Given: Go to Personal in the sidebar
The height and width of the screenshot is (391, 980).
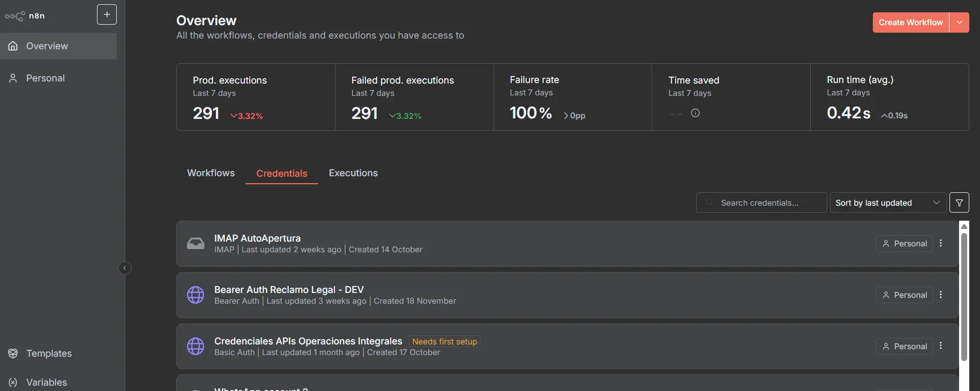Looking at the screenshot, I should 46,78.
